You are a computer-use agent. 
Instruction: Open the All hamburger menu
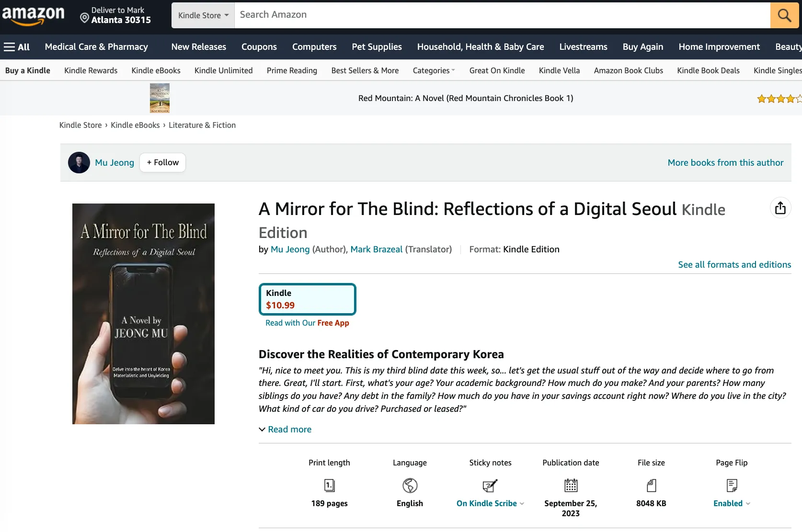click(17, 47)
